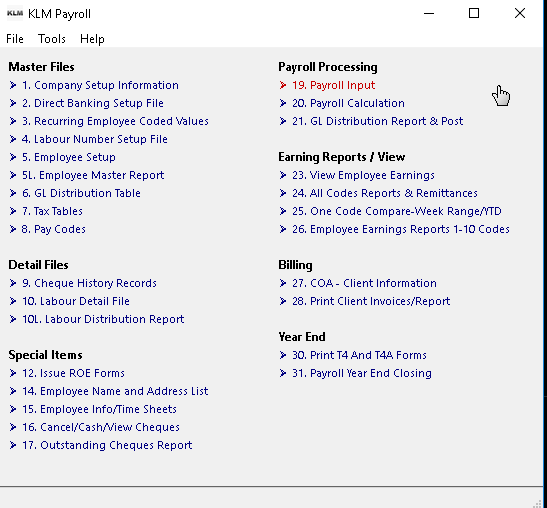Open the Help menu
This screenshot has width=547, height=508.
click(x=92, y=39)
